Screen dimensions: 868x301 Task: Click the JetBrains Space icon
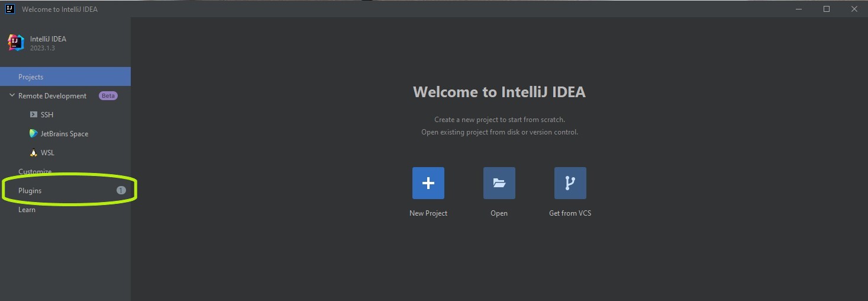coord(33,133)
